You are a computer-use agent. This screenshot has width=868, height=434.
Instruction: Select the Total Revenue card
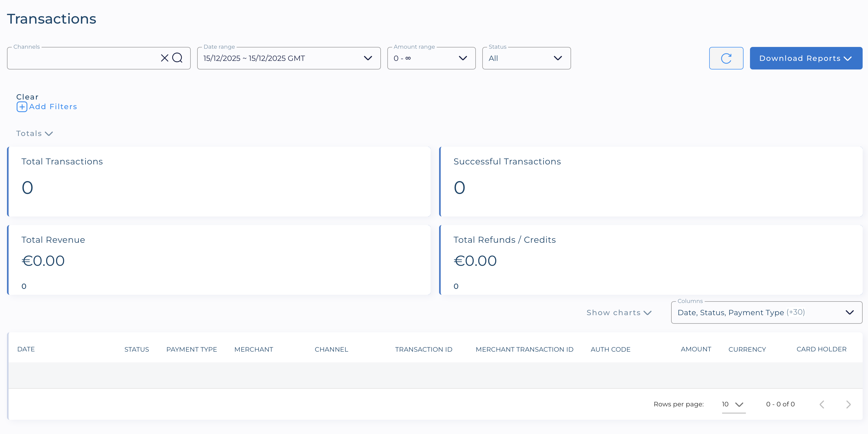pos(219,260)
